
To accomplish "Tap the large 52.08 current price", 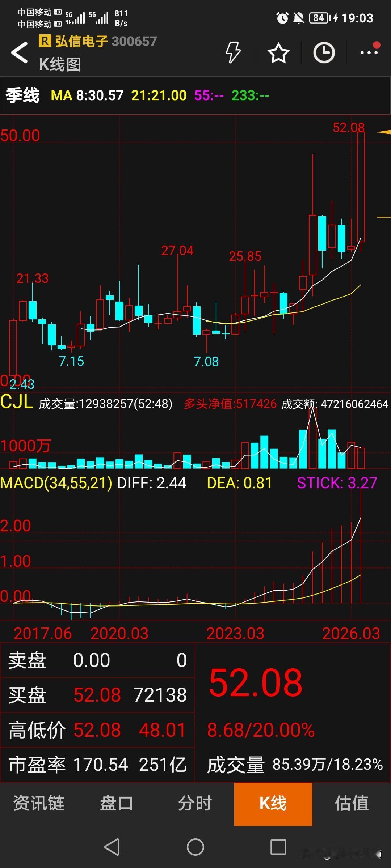I will (256, 682).
